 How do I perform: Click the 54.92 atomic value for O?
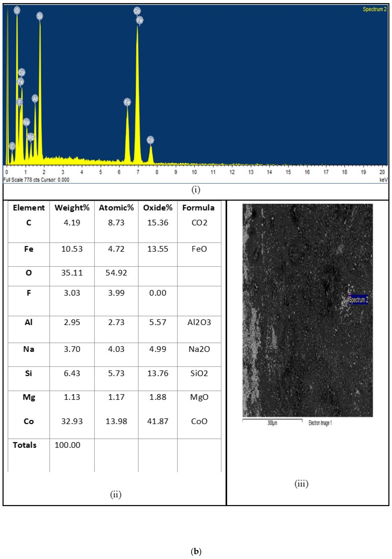pos(116,273)
